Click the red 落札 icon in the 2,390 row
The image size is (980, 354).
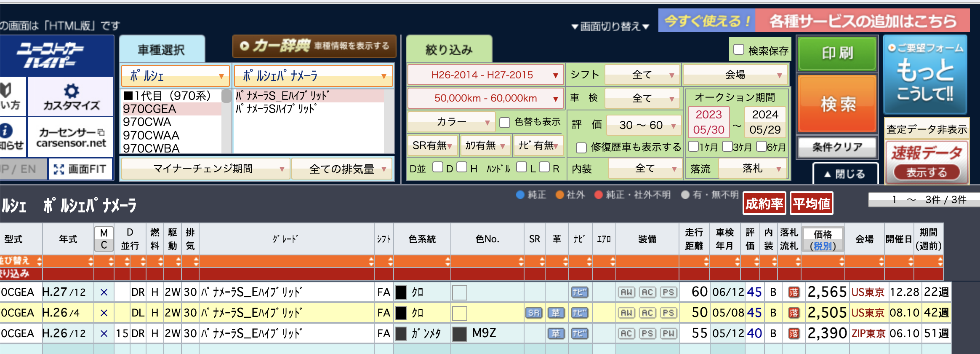[x=794, y=333]
